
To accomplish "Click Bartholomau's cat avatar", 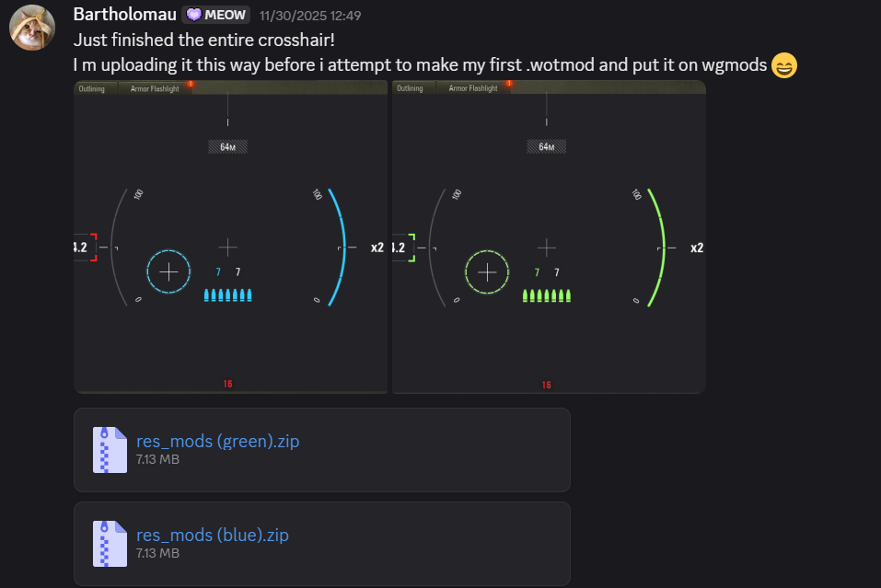I will pyautogui.click(x=32, y=28).
